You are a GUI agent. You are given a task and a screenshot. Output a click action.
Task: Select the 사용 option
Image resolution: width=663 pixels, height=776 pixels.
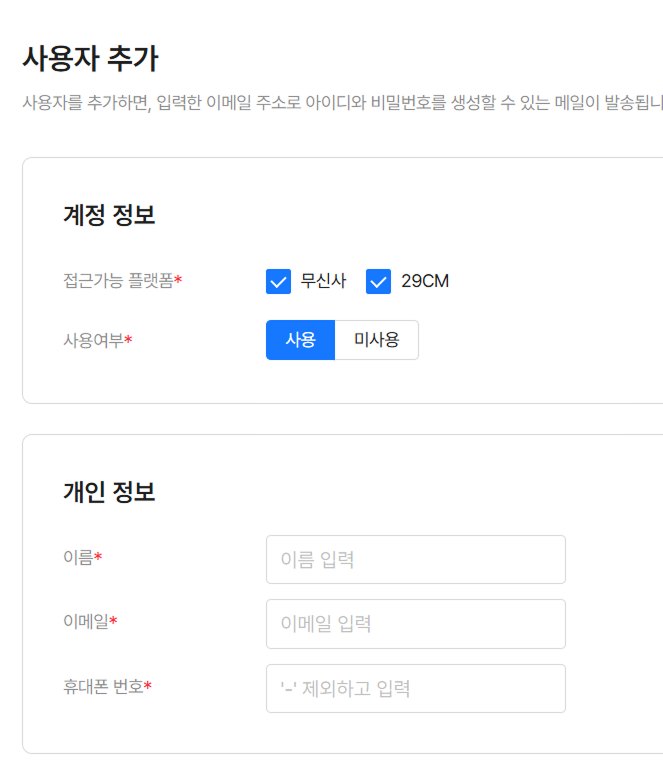pyautogui.click(x=300, y=340)
